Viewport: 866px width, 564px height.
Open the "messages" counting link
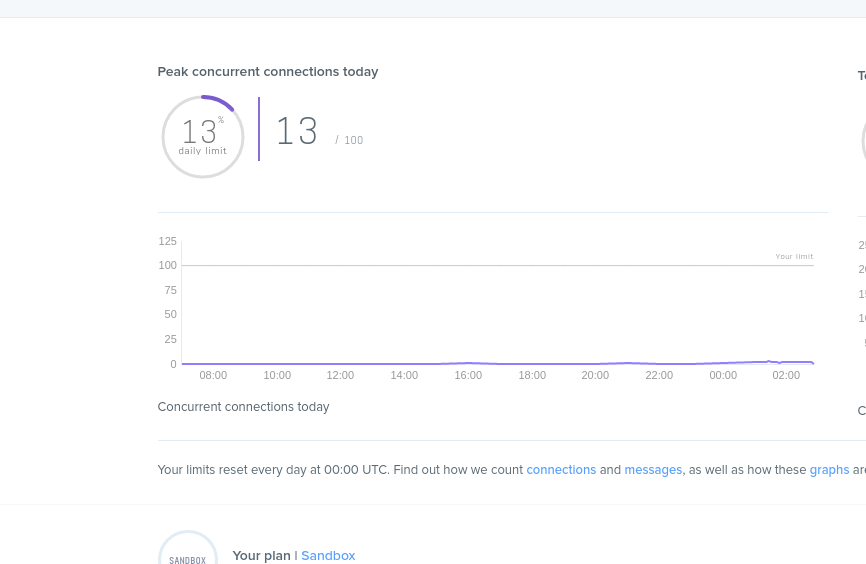tap(653, 470)
